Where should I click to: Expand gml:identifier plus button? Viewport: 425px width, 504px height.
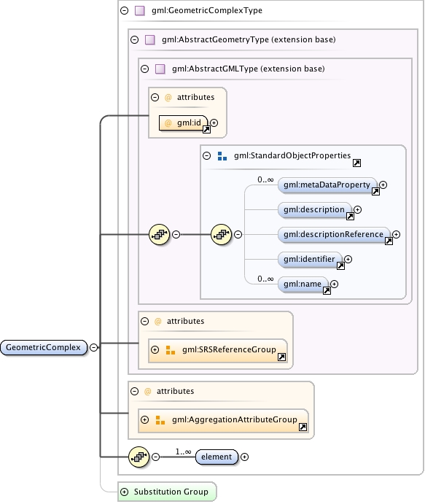coord(348,259)
